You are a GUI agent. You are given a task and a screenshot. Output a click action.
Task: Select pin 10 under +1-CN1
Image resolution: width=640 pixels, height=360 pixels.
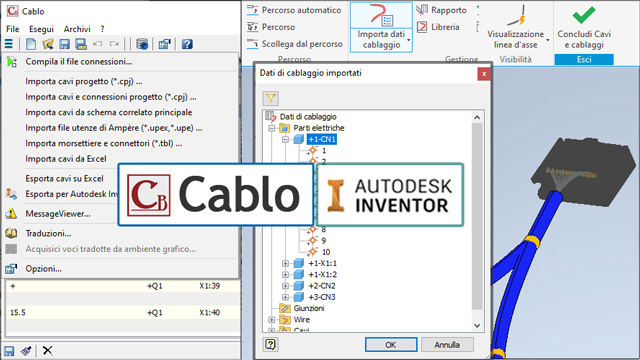[x=326, y=252]
